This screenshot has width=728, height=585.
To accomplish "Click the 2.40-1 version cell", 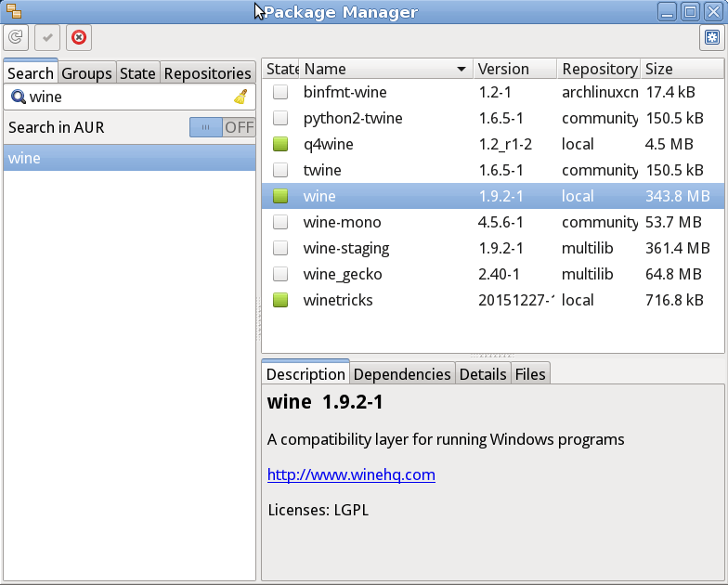I will coord(499,274).
